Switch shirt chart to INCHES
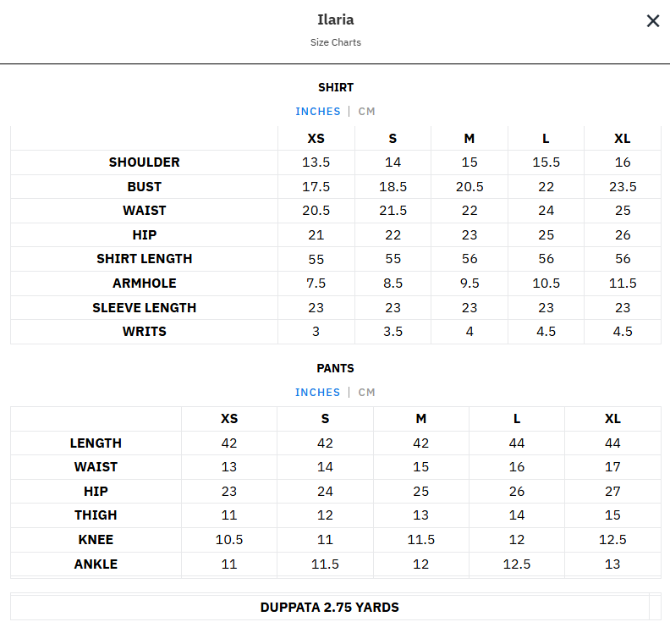670x644 pixels. pos(318,112)
